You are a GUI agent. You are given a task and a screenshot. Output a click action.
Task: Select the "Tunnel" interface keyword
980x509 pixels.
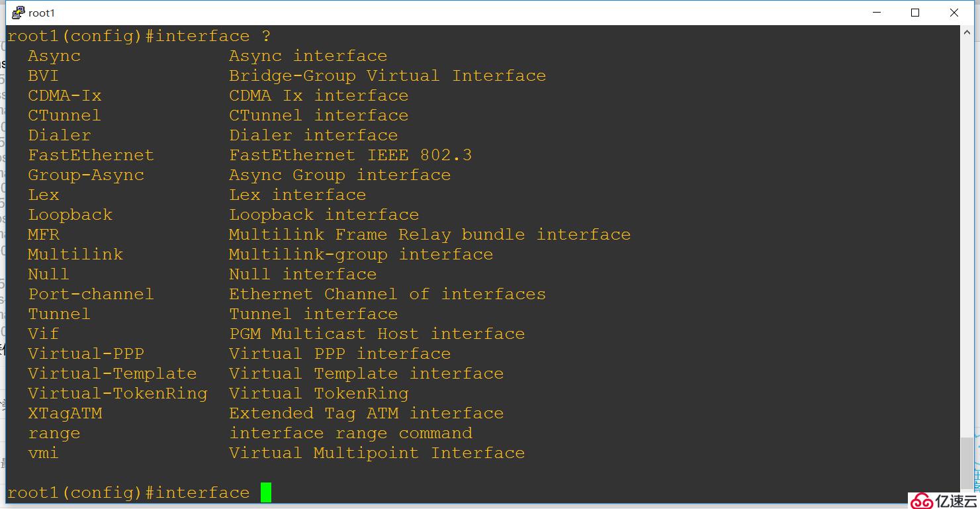click(x=60, y=314)
